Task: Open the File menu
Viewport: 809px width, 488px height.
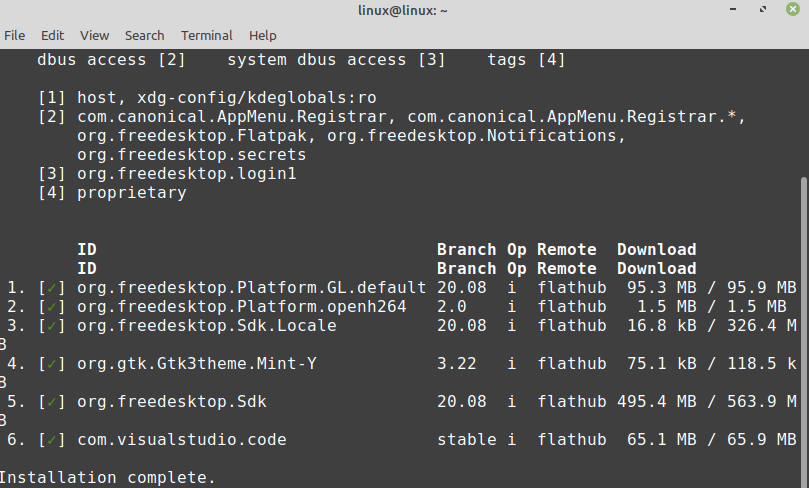Action: pyautogui.click(x=15, y=35)
